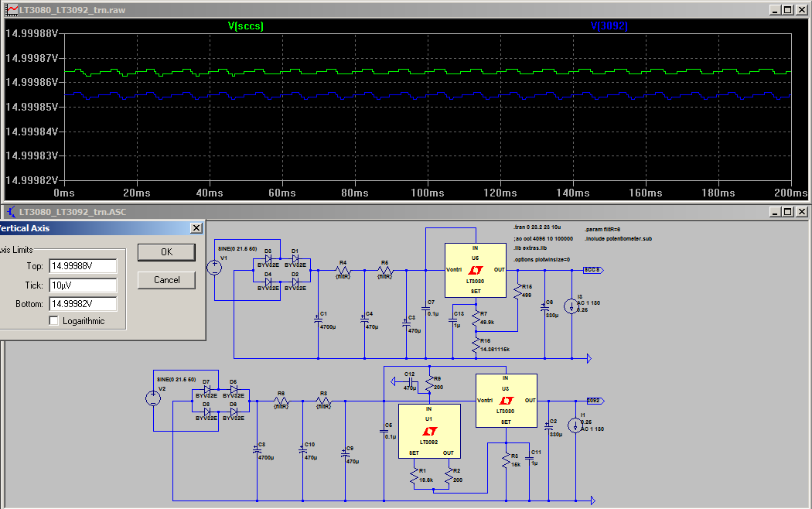Minimize the LT3080_LT3092_trn.raw window
The image size is (812, 509).
pyautogui.click(x=775, y=10)
